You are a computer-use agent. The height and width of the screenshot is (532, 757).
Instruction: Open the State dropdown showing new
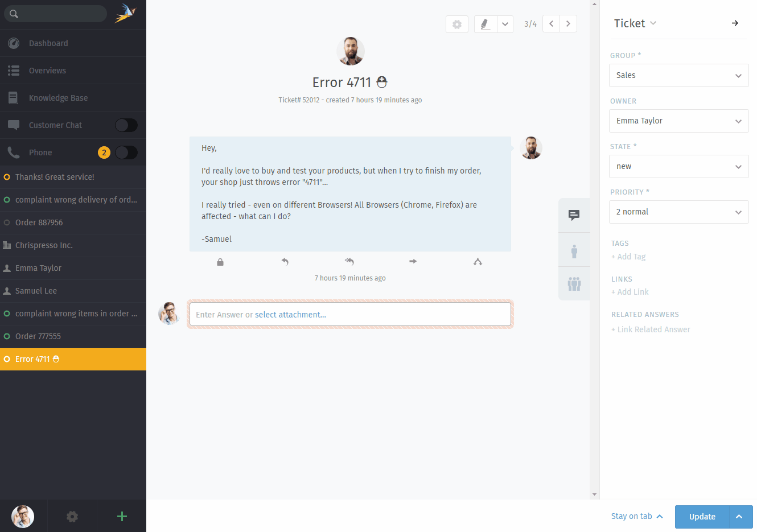[678, 167]
